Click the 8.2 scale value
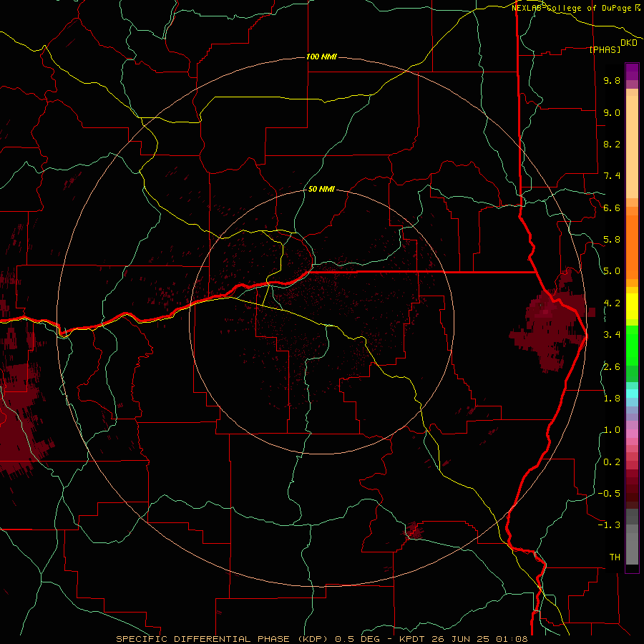This screenshot has width=644, height=644. pos(612,144)
